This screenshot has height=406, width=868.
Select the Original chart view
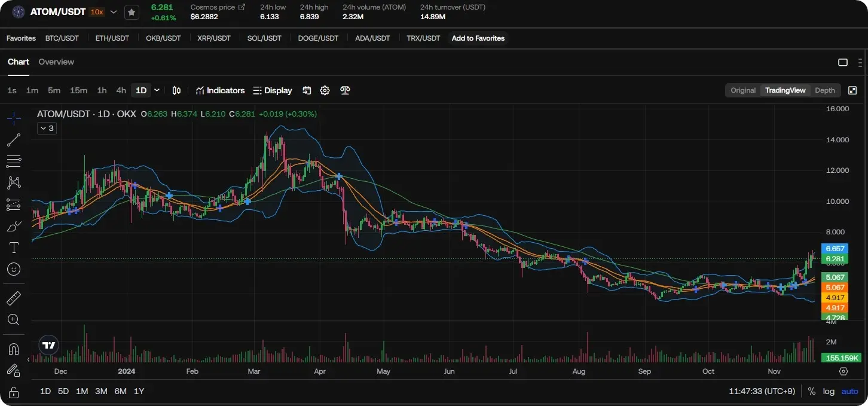pyautogui.click(x=743, y=90)
